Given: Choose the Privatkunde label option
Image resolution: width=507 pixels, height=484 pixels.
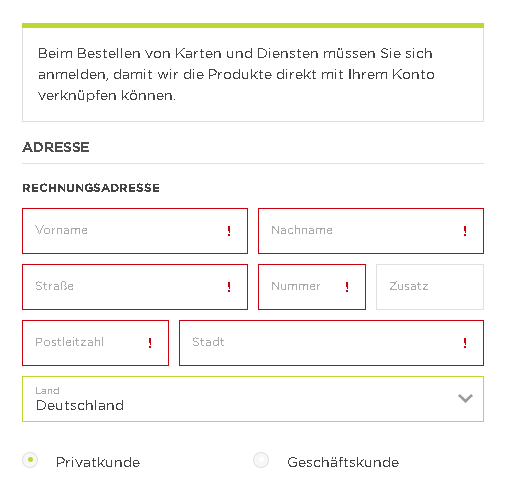Looking at the screenshot, I should [x=98, y=462].
